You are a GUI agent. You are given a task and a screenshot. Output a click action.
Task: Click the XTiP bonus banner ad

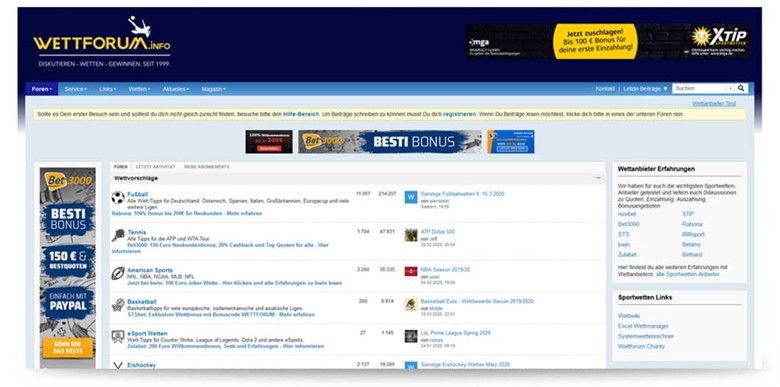pos(608,42)
